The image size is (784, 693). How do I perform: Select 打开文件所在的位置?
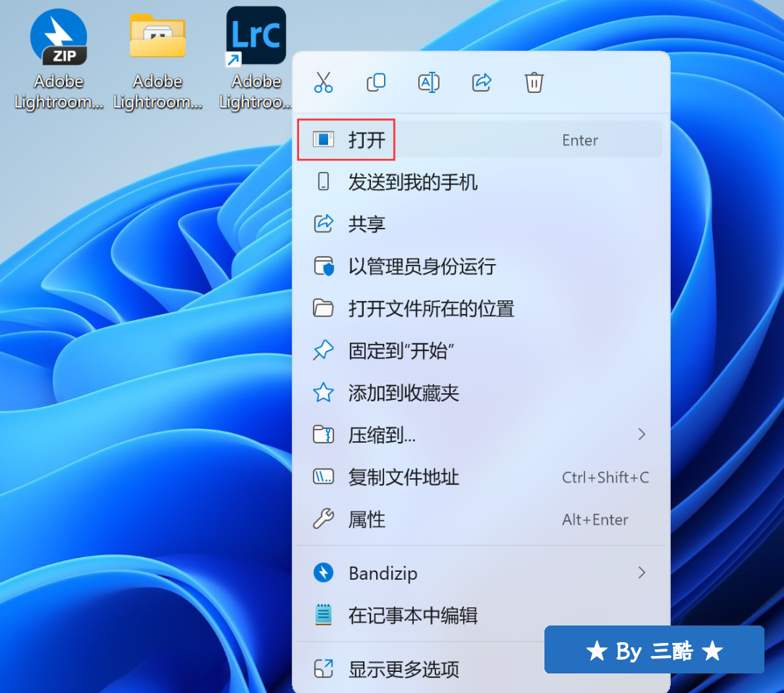(x=480, y=308)
